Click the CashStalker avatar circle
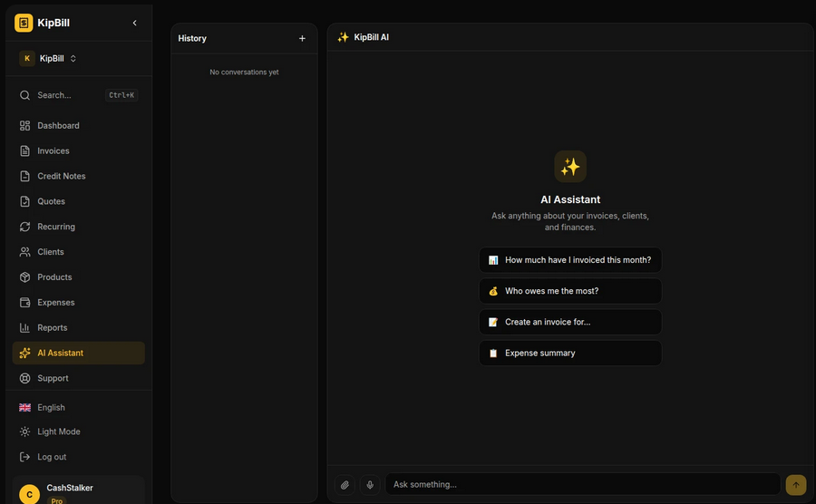 point(29,494)
